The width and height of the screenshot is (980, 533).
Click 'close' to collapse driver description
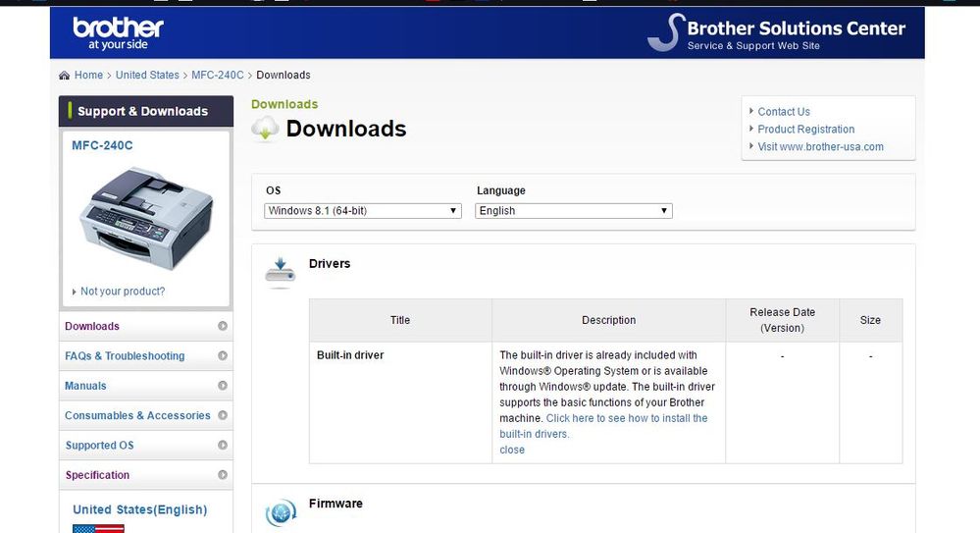(512, 450)
